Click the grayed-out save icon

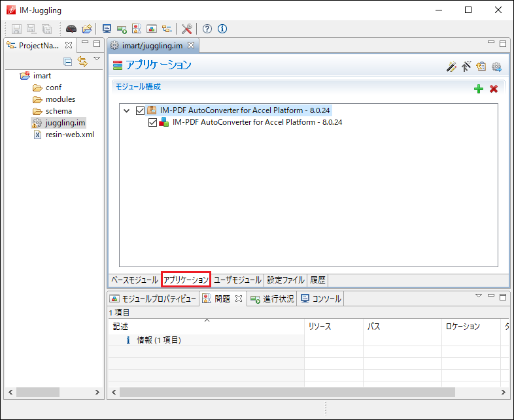coord(16,29)
